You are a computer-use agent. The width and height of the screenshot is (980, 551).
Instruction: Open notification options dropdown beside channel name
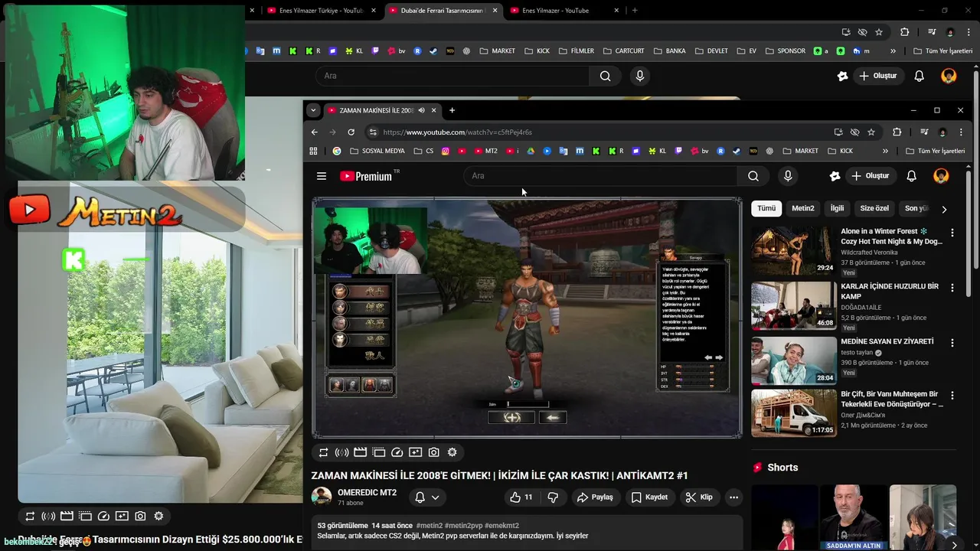click(427, 497)
